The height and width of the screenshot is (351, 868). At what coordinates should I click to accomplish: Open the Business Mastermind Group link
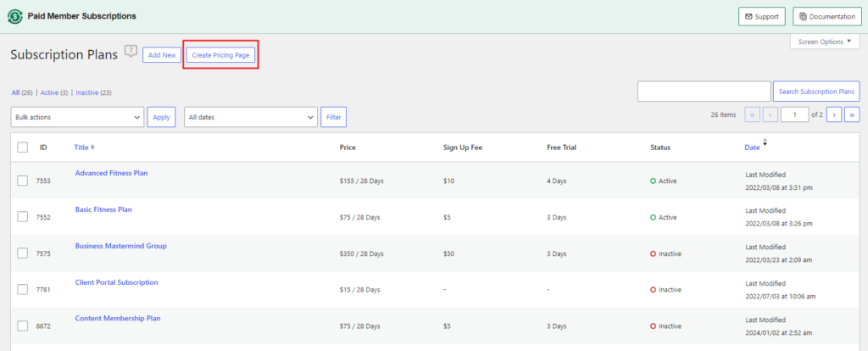tap(120, 246)
